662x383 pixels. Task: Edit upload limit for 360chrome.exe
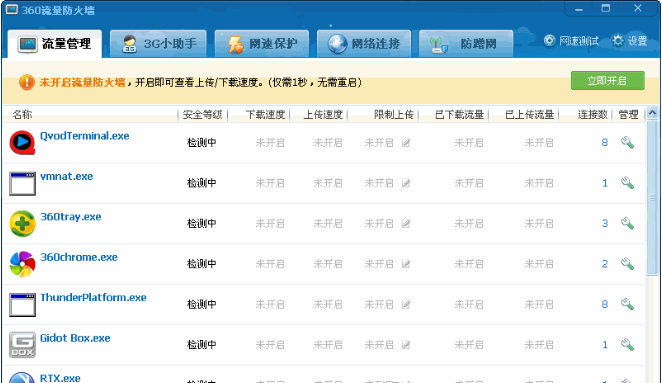point(406,264)
